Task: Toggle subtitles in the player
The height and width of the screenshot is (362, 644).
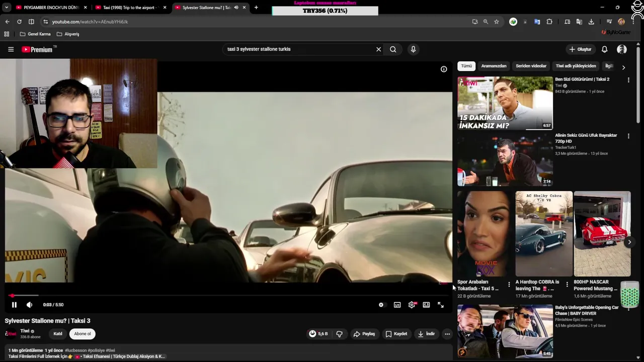Action: tap(397, 305)
